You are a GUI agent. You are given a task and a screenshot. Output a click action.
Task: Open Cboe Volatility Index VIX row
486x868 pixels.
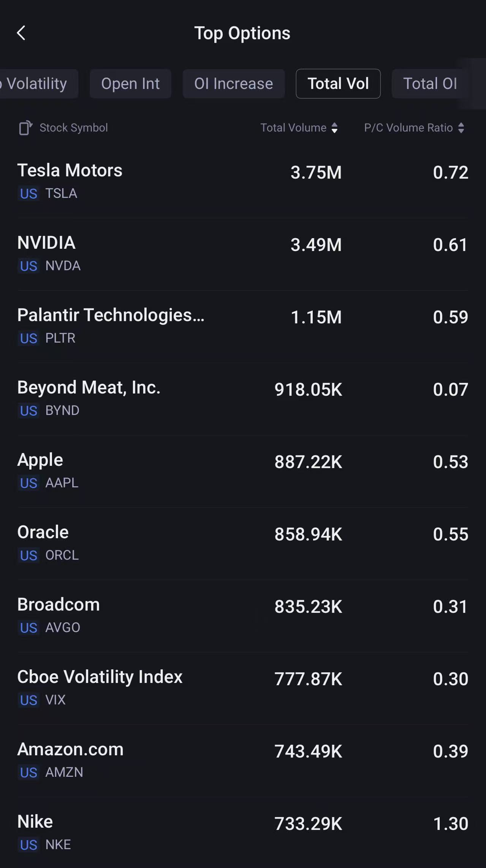pos(242,688)
